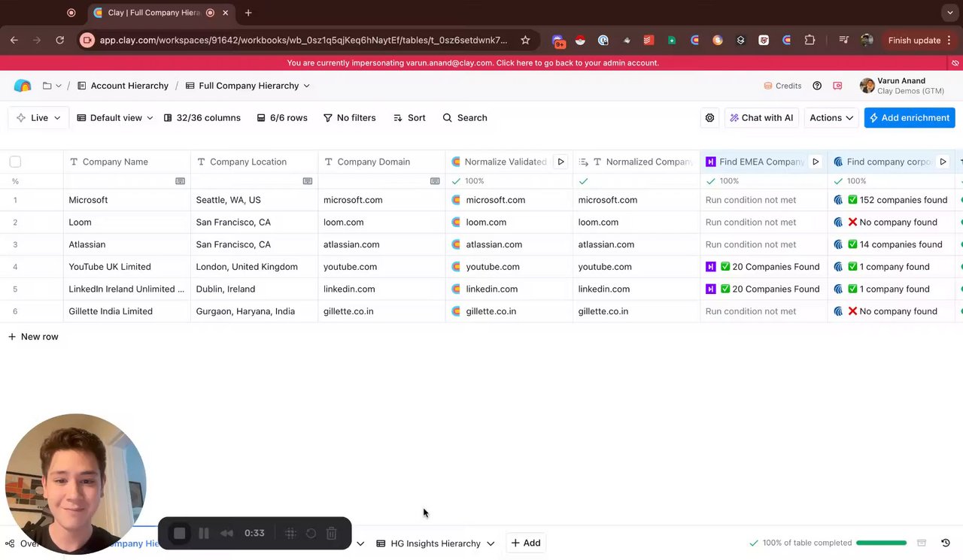Add a New row
963x560 pixels.
tap(33, 337)
